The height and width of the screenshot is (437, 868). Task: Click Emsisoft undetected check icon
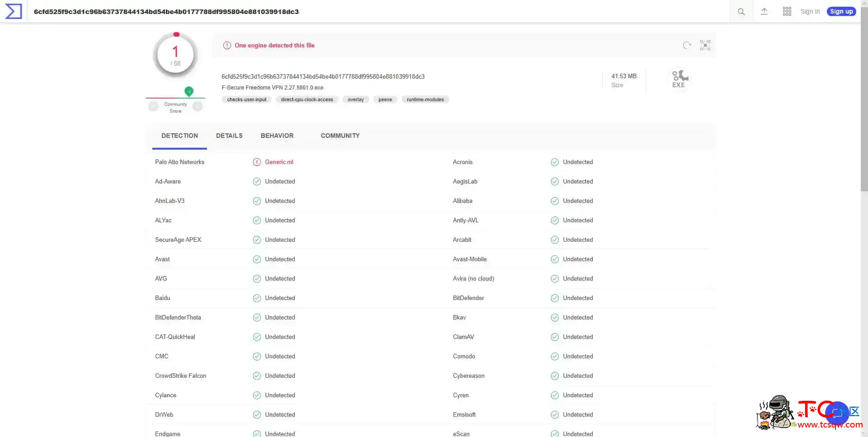point(555,415)
